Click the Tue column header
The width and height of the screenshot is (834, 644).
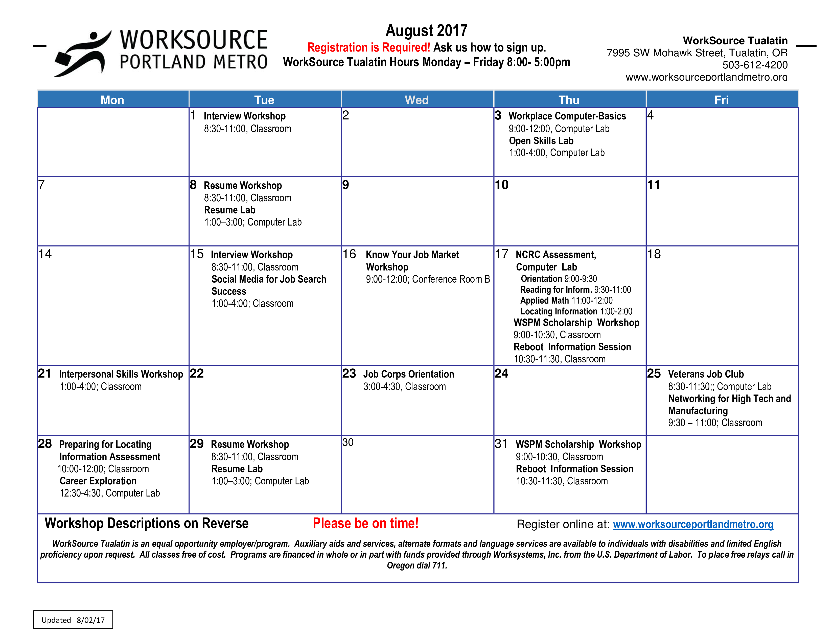[x=264, y=100]
